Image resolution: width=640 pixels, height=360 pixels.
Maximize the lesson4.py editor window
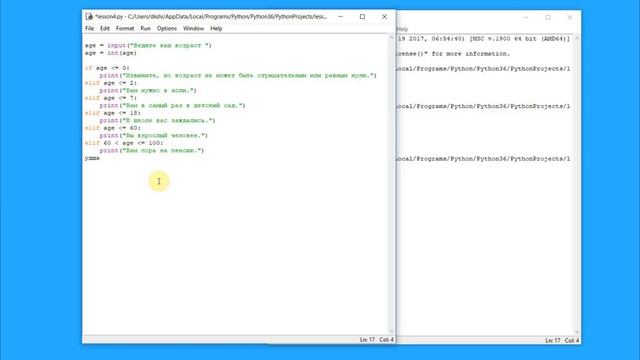362,17
